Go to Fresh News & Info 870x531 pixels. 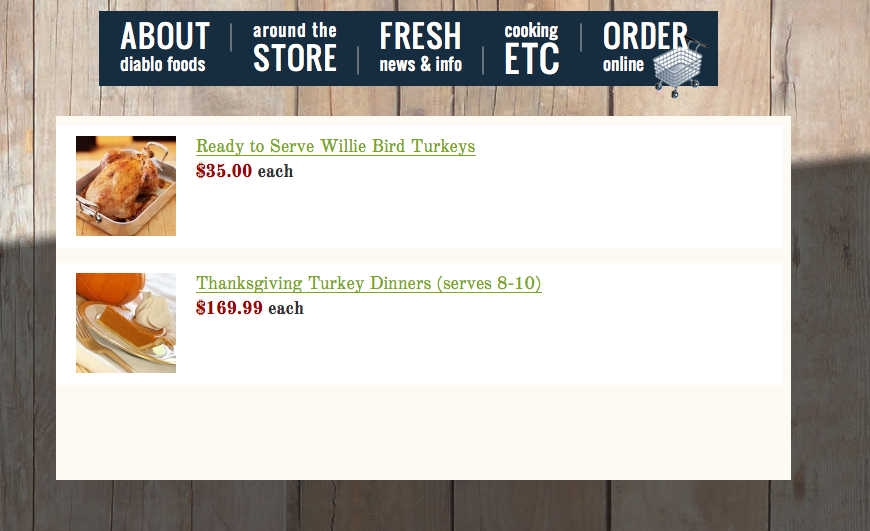tap(420, 48)
